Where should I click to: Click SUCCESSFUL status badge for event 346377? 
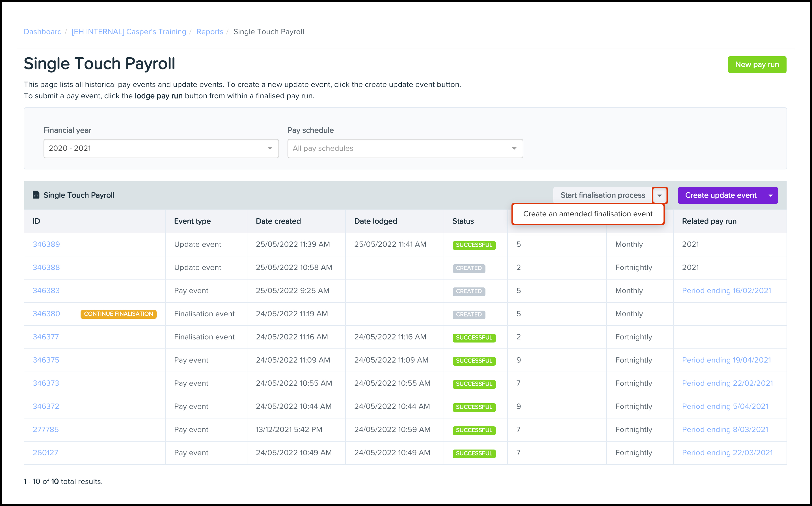coord(474,337)
